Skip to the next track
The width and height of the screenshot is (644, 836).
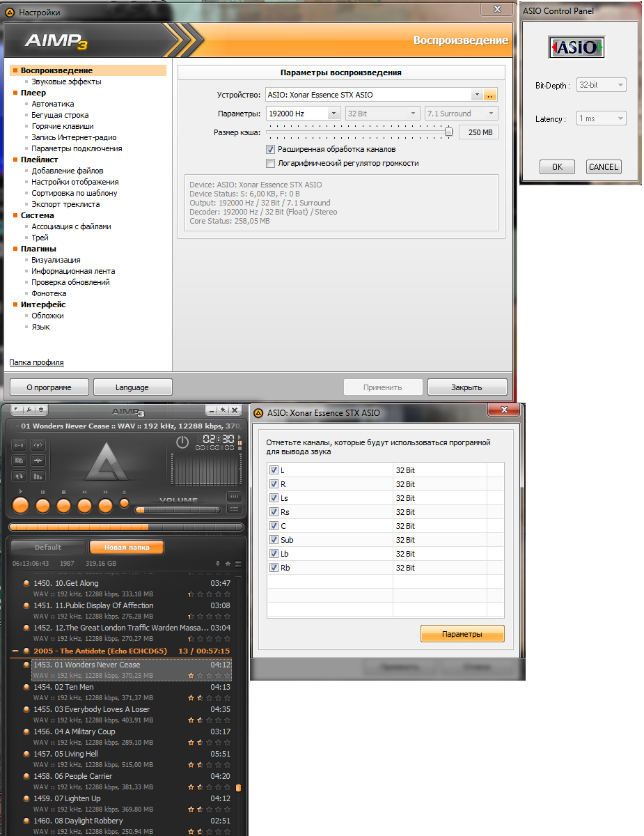point(105,506)
